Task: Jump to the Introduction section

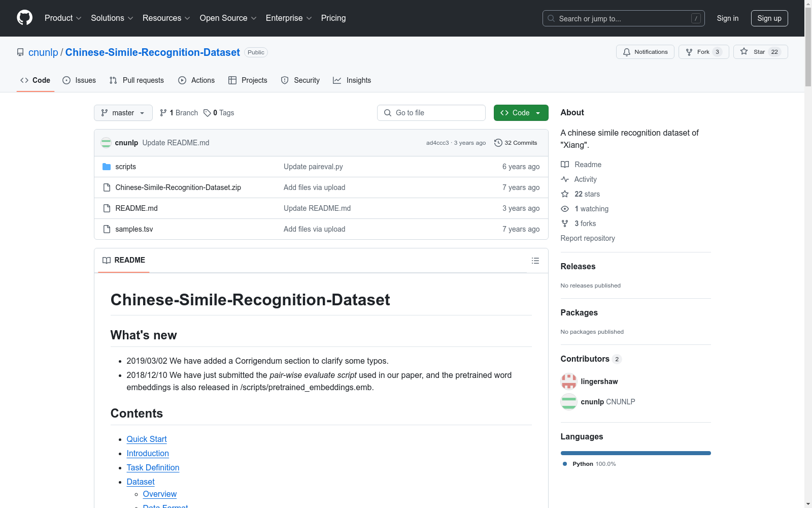Action: (148, 453)
